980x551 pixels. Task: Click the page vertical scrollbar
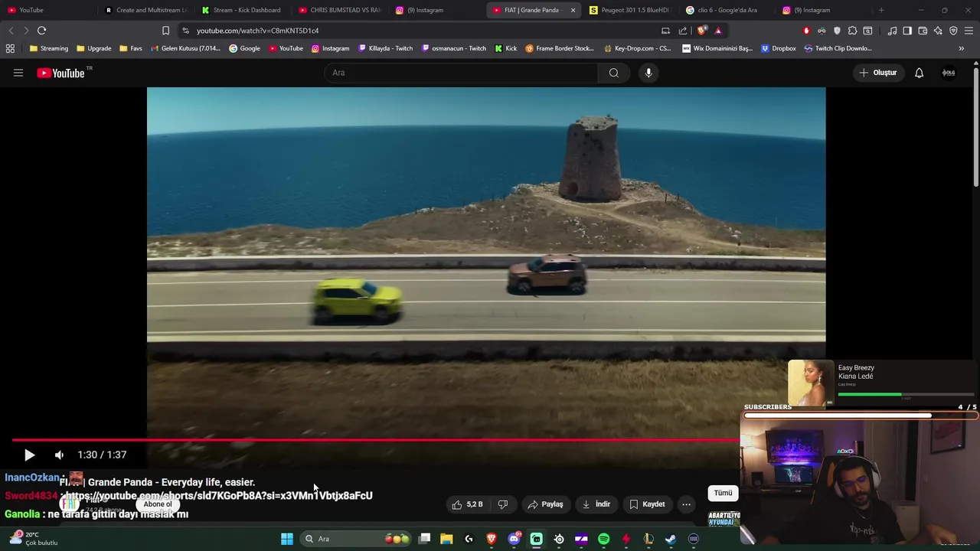tap(975, 126)
